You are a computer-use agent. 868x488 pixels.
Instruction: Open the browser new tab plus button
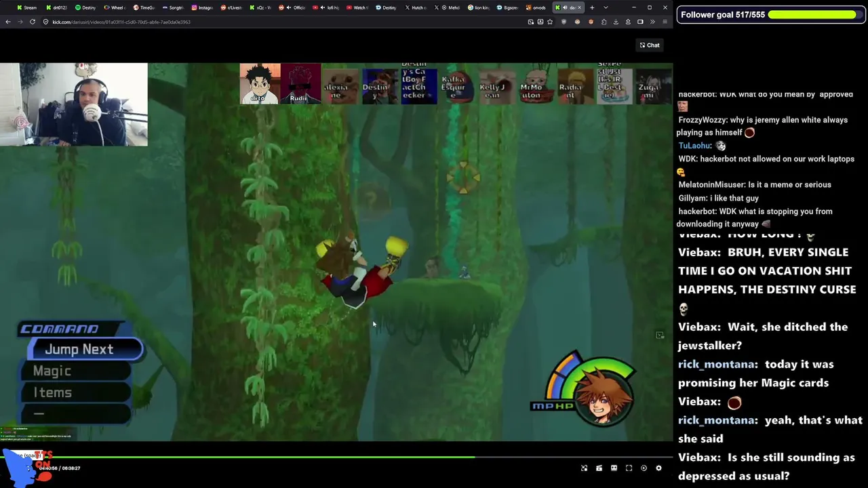coord(592,7)
